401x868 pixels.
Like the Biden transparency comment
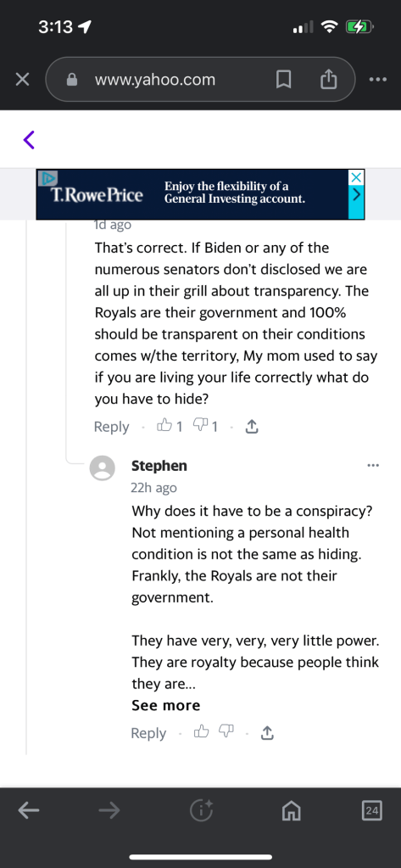pos(170,426)
